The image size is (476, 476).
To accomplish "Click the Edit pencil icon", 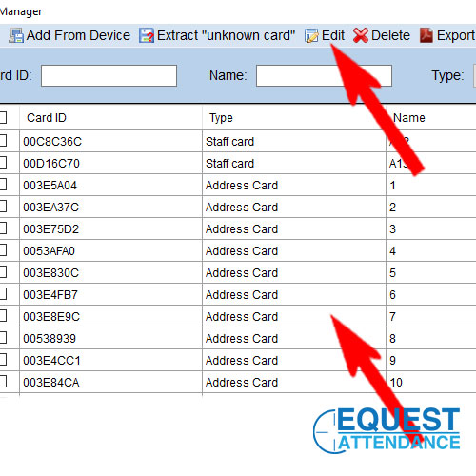I will [x=311, y=35].
